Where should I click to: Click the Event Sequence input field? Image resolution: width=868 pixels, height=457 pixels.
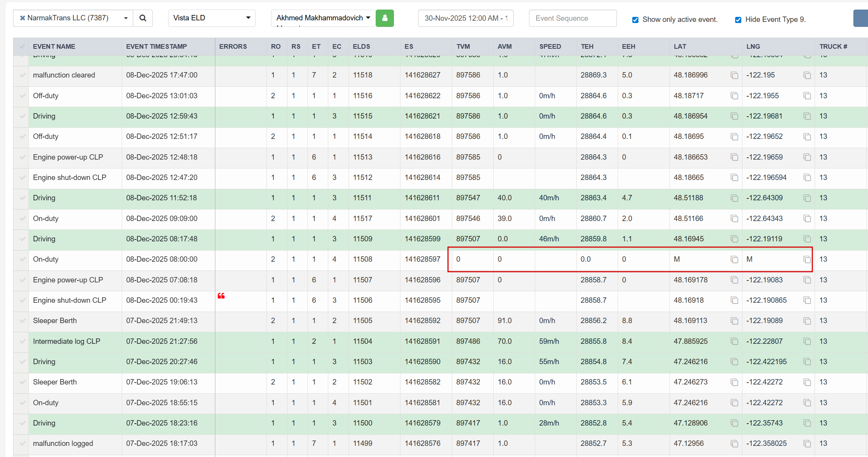pos(572,18)
